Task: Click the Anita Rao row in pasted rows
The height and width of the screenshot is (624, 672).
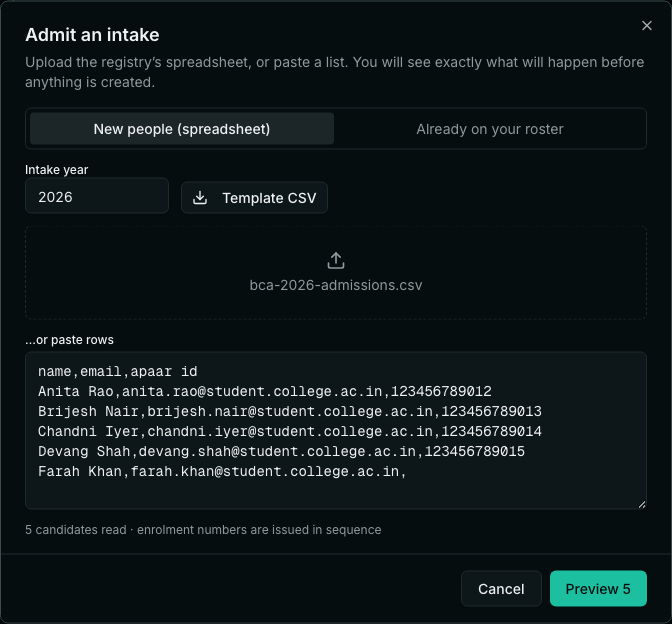Action: click(264, 391)
